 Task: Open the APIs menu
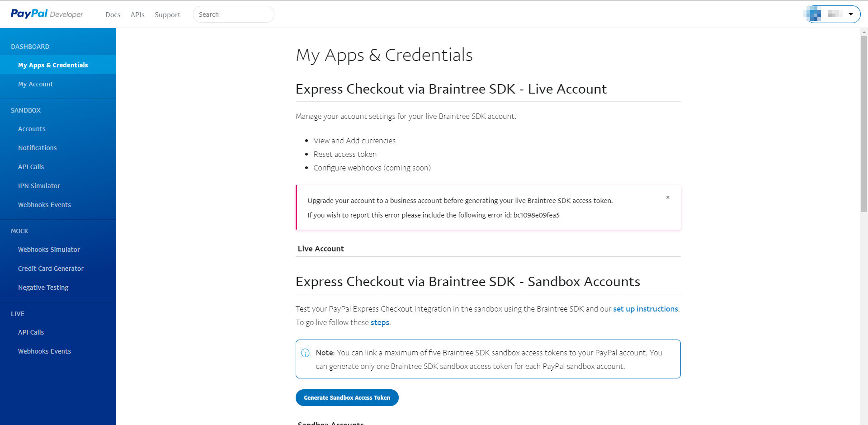pos(137,15)
